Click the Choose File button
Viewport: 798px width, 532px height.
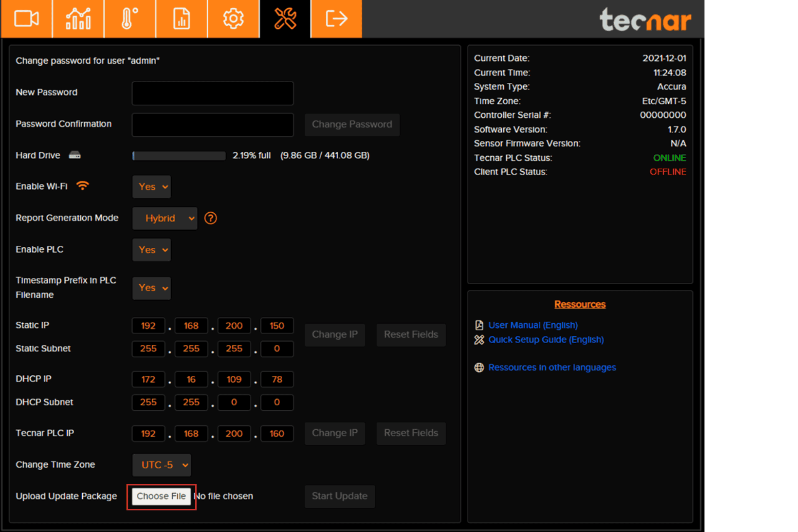coord(161,496)
